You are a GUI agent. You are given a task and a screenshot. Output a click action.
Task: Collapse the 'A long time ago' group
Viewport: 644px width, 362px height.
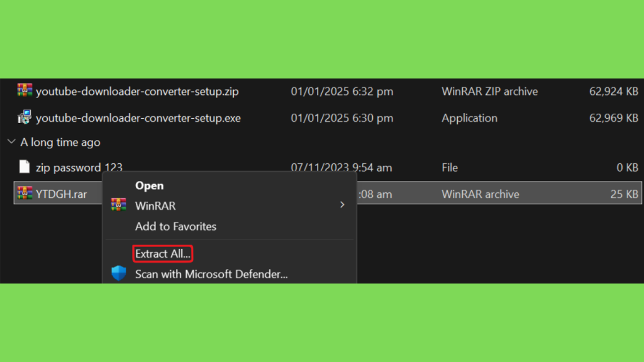tap(11, 142)
